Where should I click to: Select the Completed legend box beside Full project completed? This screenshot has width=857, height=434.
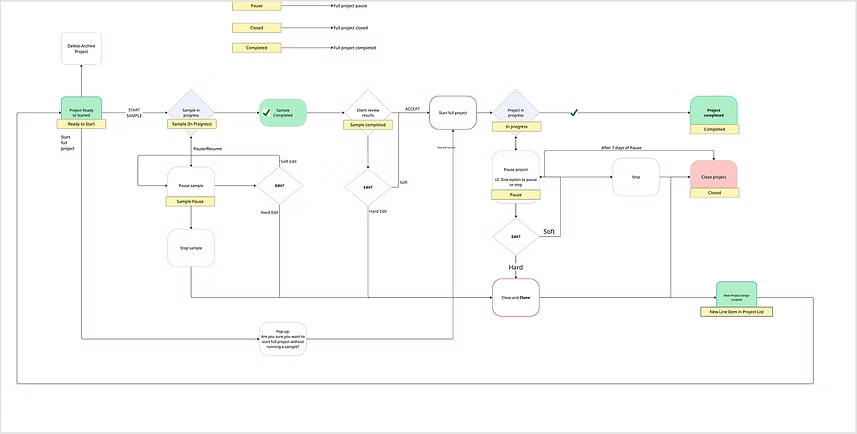click(x=257, y=48)
